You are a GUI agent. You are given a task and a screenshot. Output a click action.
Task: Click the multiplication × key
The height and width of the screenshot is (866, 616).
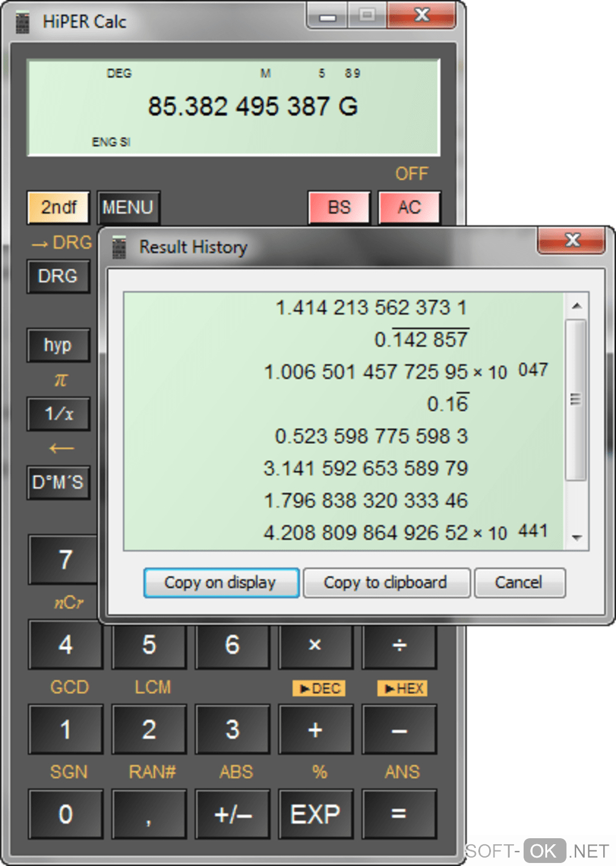[315, 644]
